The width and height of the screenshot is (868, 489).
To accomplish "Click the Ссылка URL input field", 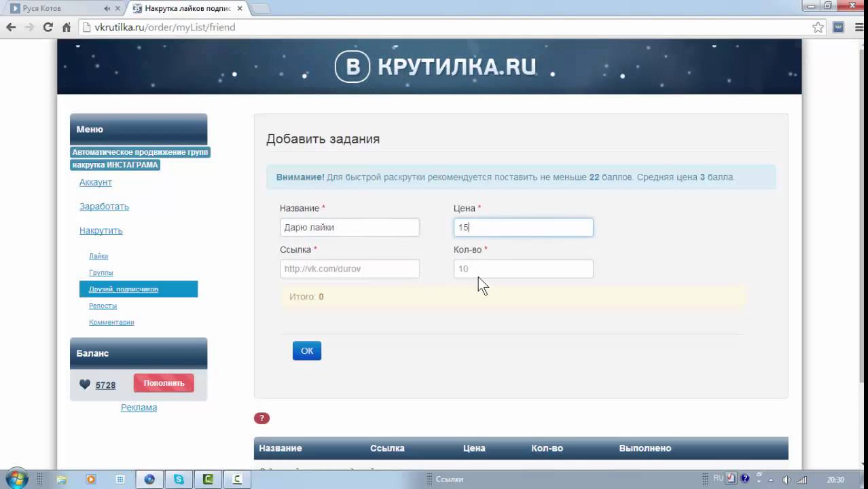I will 350,269.
